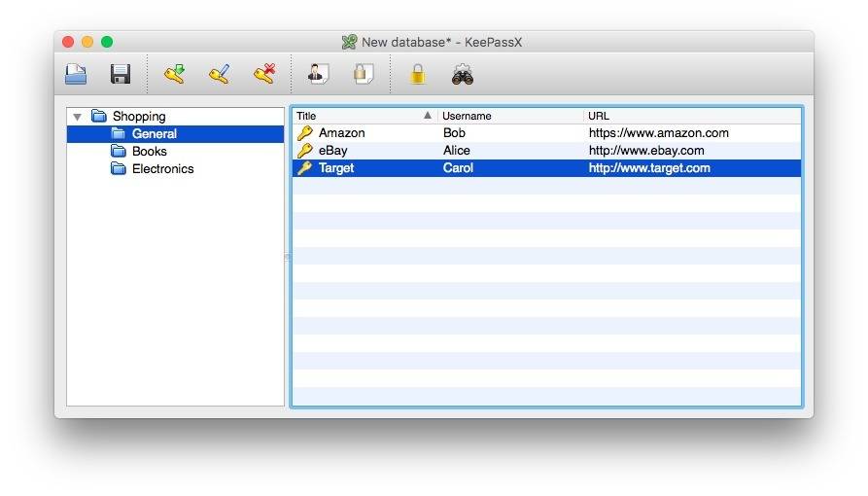Toggle Title sort direction arrow
Viewport: 868px width, 496px height.
pos(428,116)
